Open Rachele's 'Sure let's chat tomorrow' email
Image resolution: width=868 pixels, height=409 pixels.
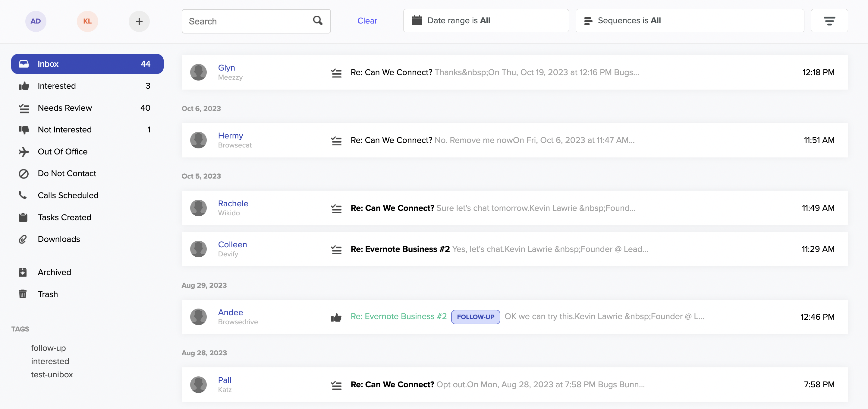(514, 208)
